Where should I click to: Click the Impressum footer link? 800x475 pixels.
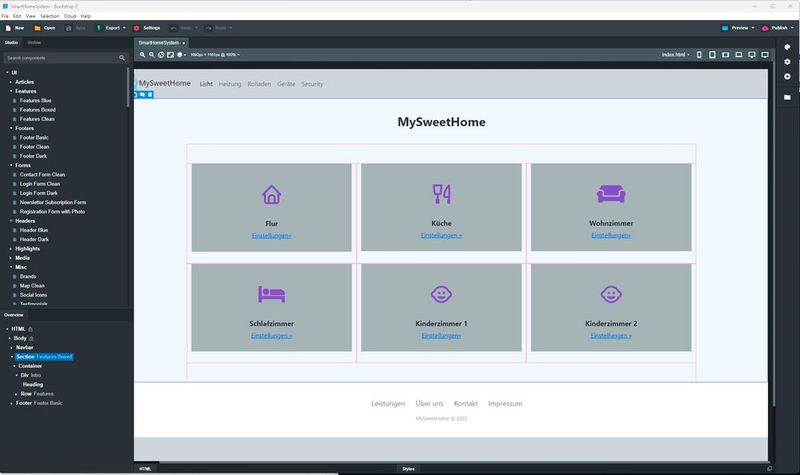coord(505,404)
